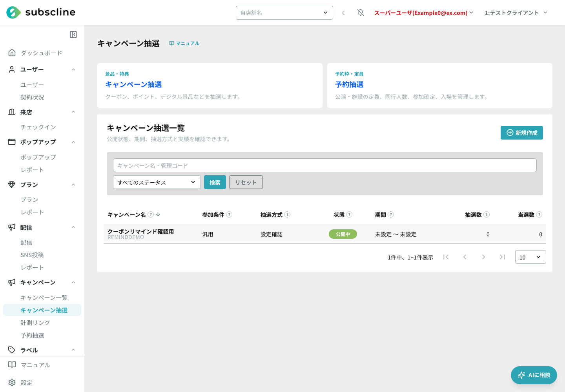Show help for 参加条件 column

[x=229, y=214]
